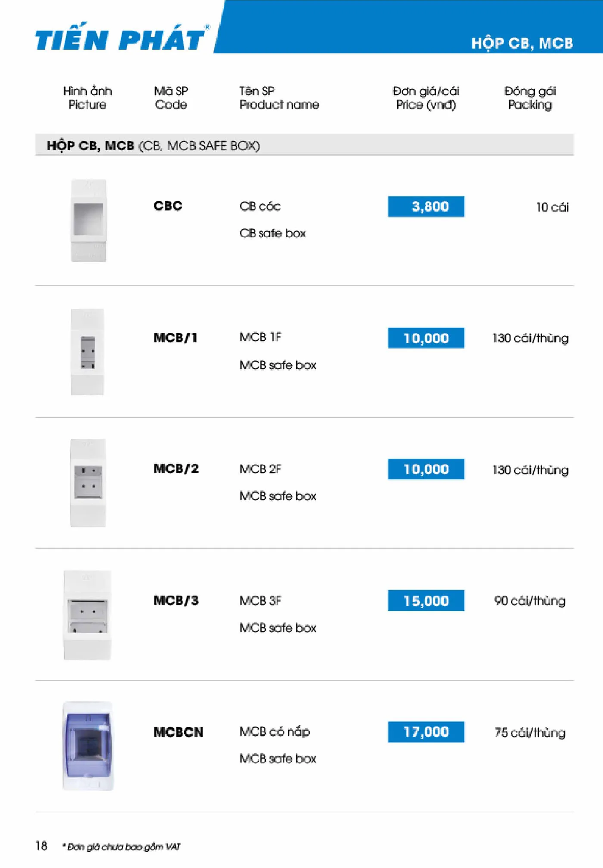This screenshot has width=603, height=868.
Task: Click the Đơn giá/cái Price column header
Action: [x=426, y=98]
